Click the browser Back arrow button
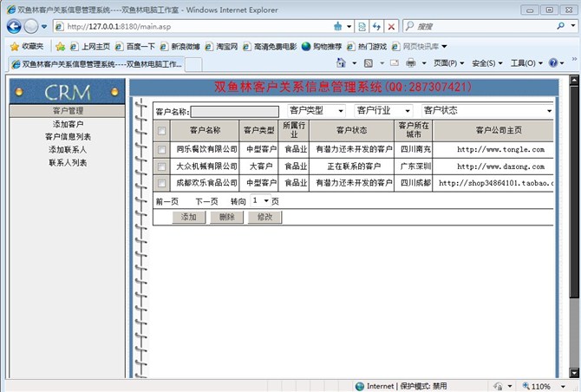 pyautogui.click(x=14, y=26)
